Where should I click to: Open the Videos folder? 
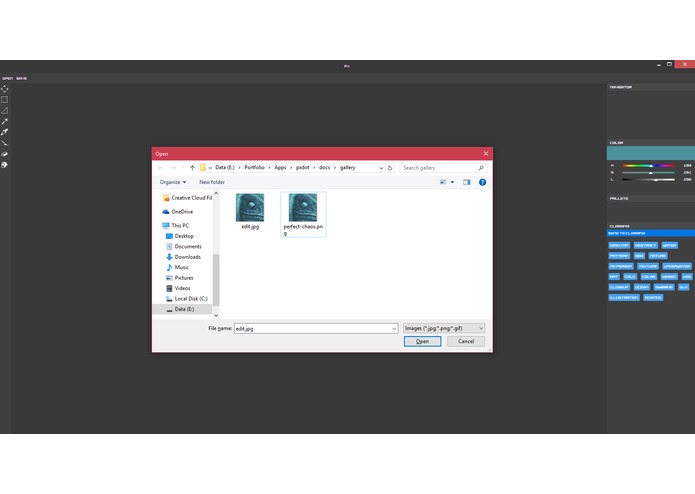[x=178, y=288]
